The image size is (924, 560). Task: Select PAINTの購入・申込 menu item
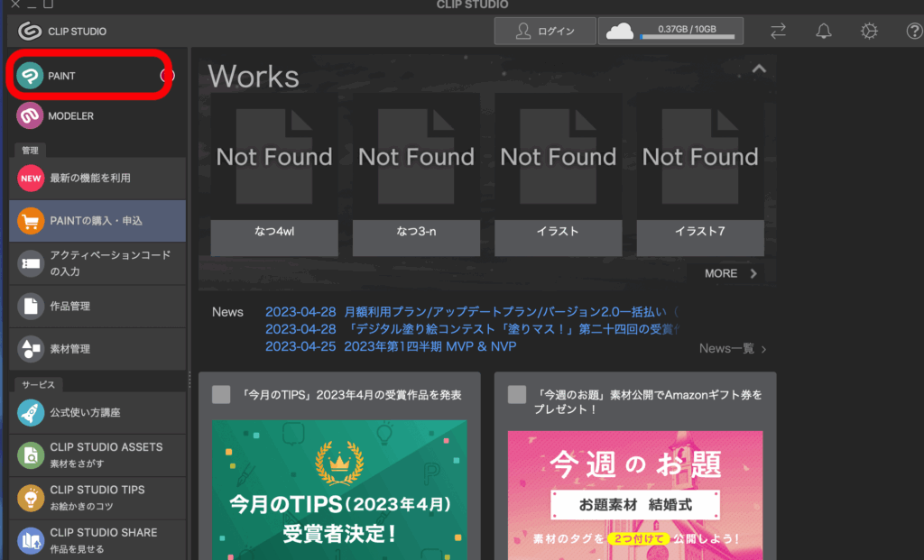(97, 221)
